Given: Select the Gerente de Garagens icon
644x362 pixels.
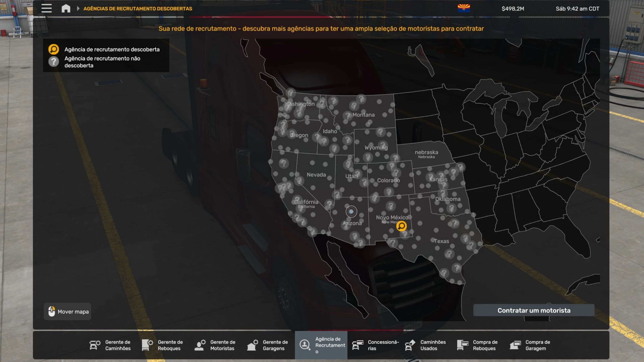Looking at the screenshot, I should (x=253, y=345).
